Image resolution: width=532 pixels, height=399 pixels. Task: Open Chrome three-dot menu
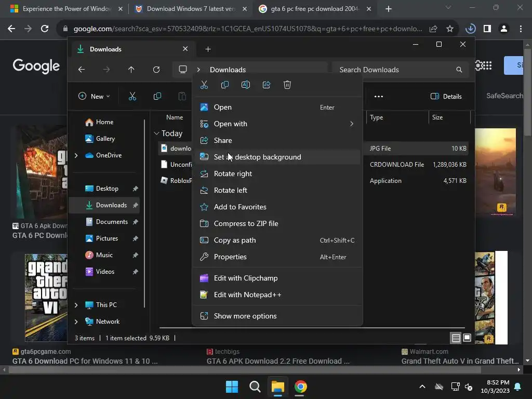click(x=521, y=29)
